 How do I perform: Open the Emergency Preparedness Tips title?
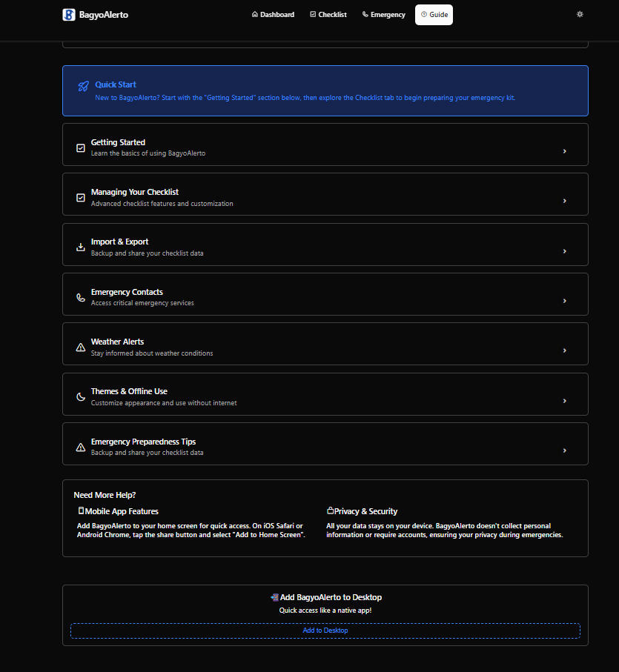(143, 442)
